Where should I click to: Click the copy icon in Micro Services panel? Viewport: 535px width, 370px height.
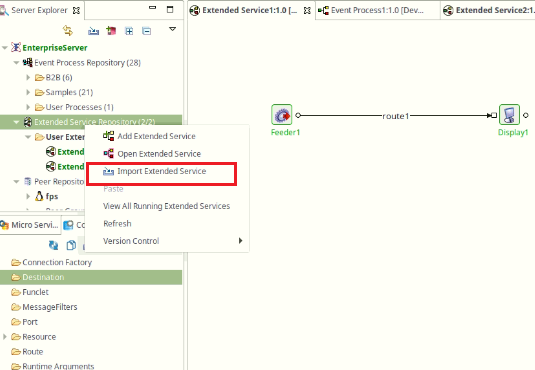point(71,245)
